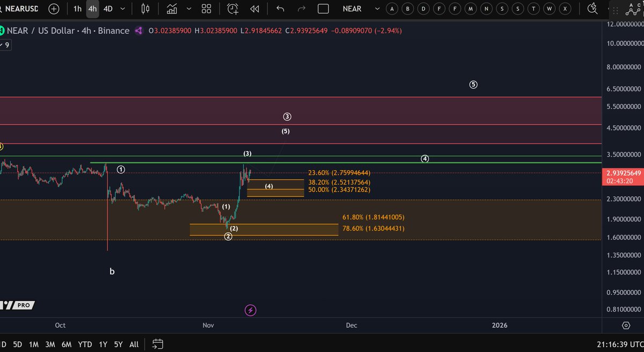The width and height of the screenshot is (644, 352).
Task: Click the NEAR / US Dollar chart title
Action: (x=68, y=31)
